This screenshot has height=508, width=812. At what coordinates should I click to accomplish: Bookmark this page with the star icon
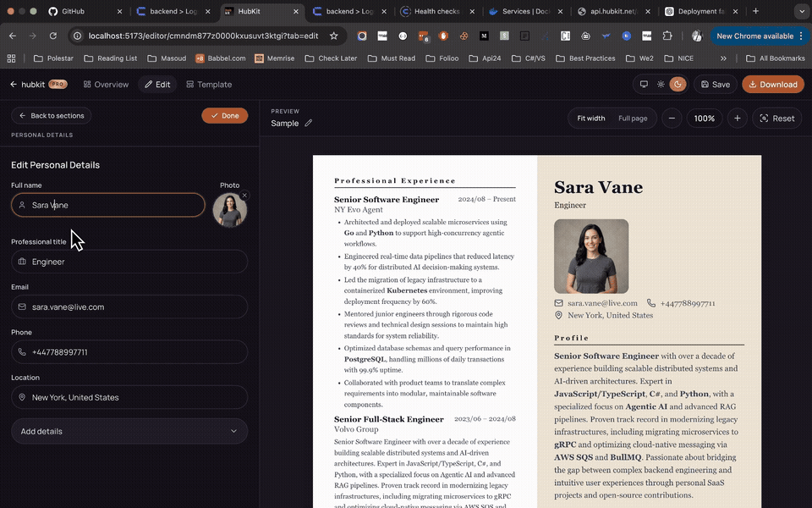[x=334, y=36]
